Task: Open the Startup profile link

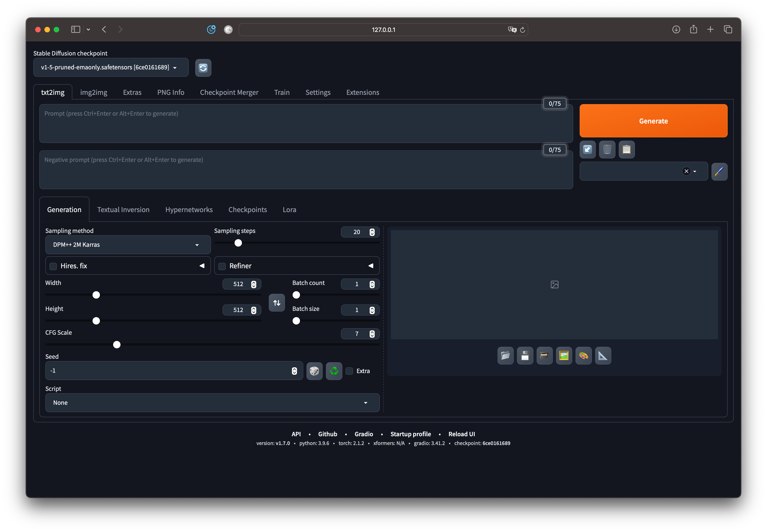Action: [410, 434]
